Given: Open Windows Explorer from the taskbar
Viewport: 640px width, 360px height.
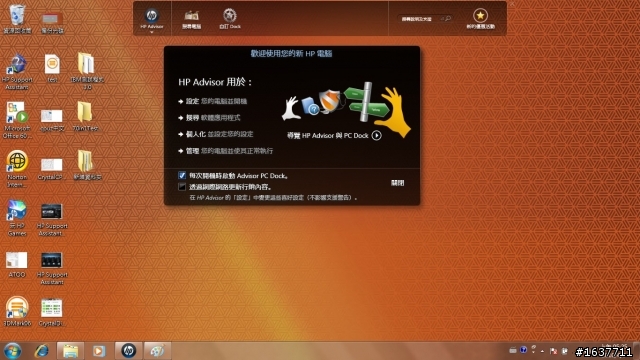Looking at the screenshot, I should [x=71, y=351].
